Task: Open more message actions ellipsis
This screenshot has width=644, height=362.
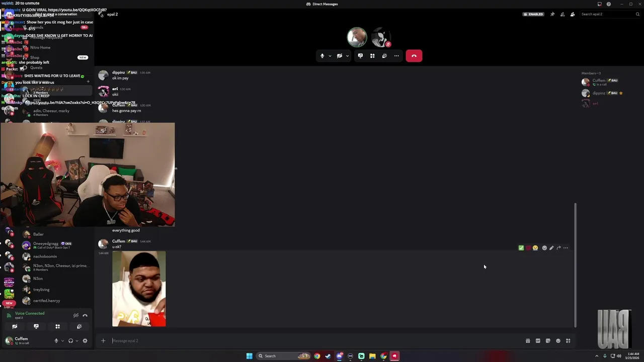Action: (566, 248)
